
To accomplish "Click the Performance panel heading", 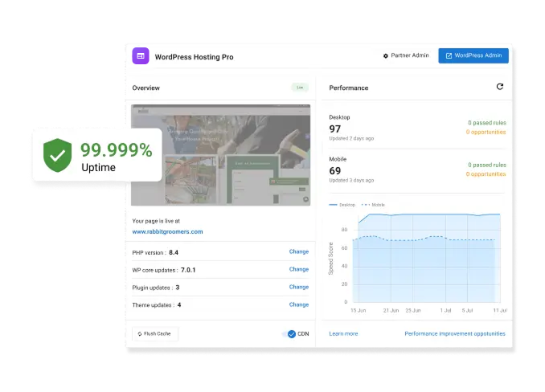I will point(349,88).
